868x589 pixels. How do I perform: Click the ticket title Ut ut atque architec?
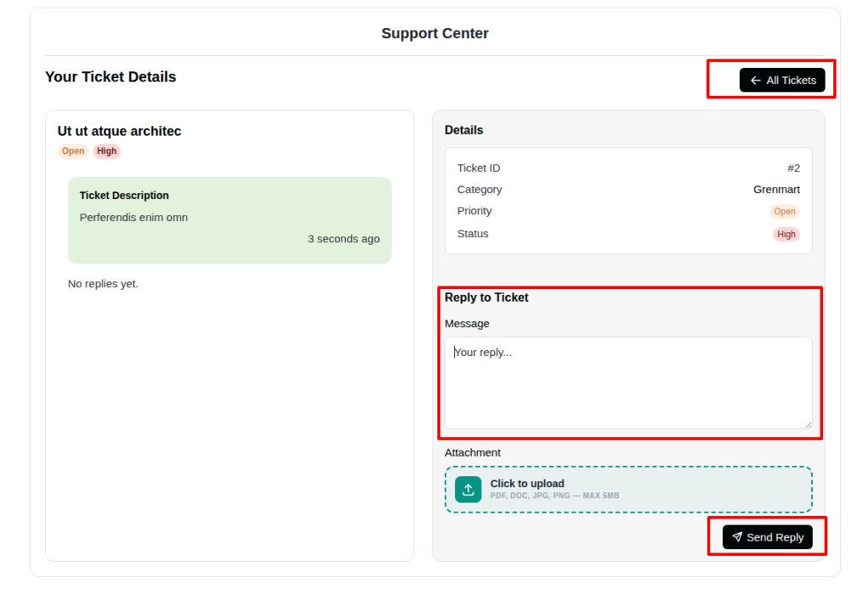119,131
